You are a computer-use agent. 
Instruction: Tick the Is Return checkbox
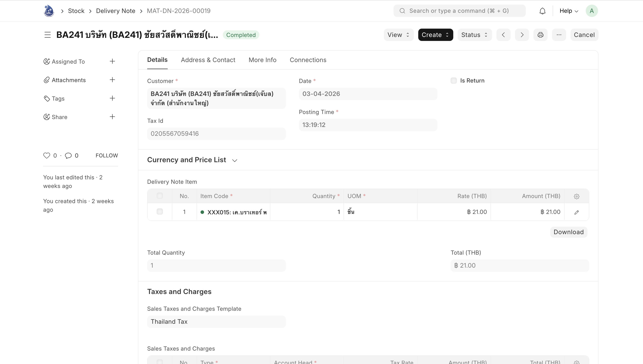(x=453, y=81)
